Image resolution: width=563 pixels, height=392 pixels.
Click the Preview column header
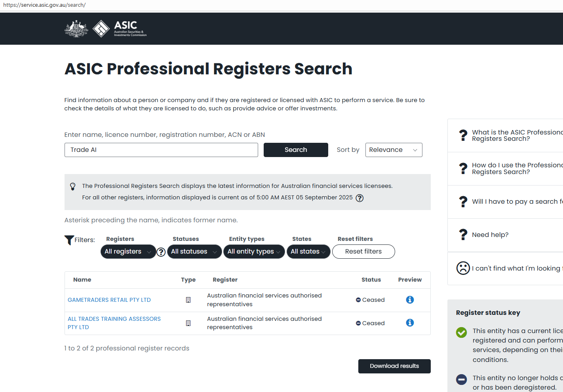[x=410, y=280]
